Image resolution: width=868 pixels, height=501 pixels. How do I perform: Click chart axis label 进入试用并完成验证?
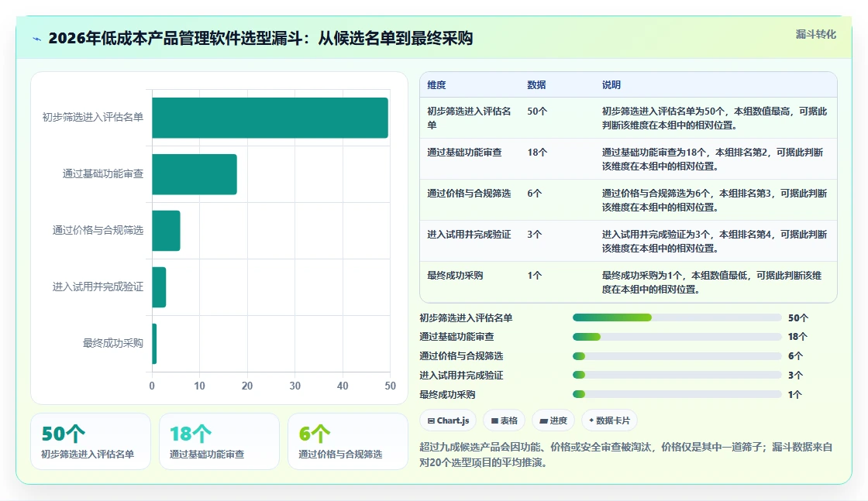click(x=98, y=287)
